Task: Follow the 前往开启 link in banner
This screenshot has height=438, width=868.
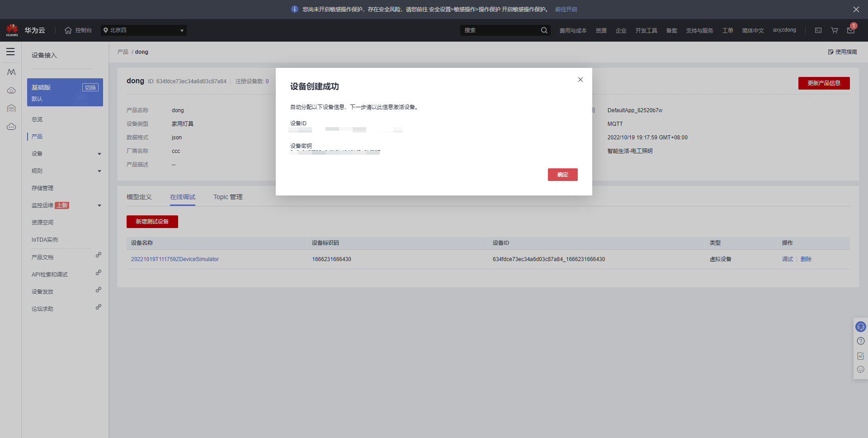Action: pyautogui.click(x=566, y=10)
